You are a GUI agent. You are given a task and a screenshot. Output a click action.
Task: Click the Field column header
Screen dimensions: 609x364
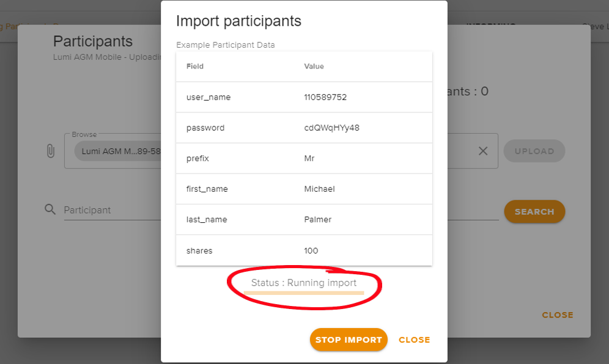195,67
